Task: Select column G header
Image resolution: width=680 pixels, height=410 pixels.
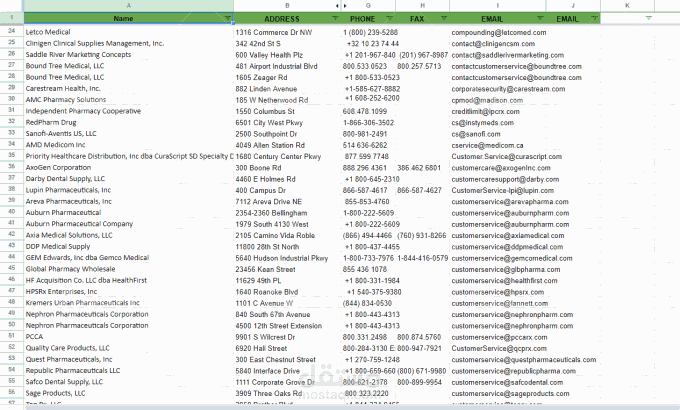Action: tap(368, 6)
